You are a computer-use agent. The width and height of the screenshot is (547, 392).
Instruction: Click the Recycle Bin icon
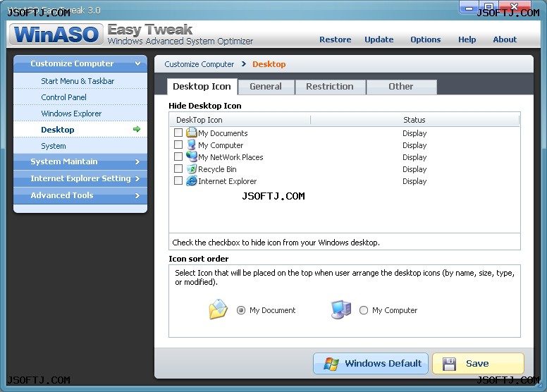coord(191,169)
